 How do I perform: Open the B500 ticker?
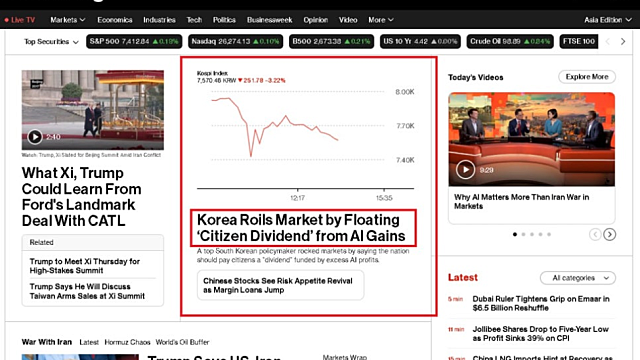point(331,41)
